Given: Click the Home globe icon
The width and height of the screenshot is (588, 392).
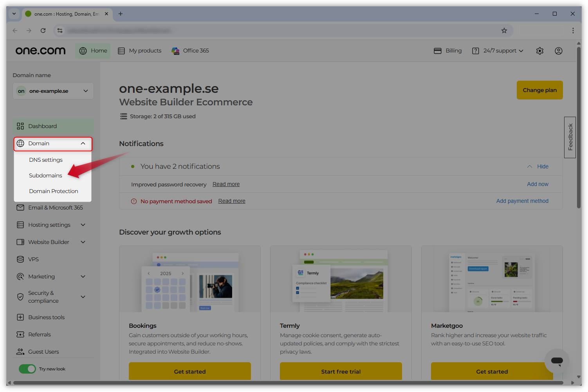Looking at the screenshot, I should (x=83, y=51).
